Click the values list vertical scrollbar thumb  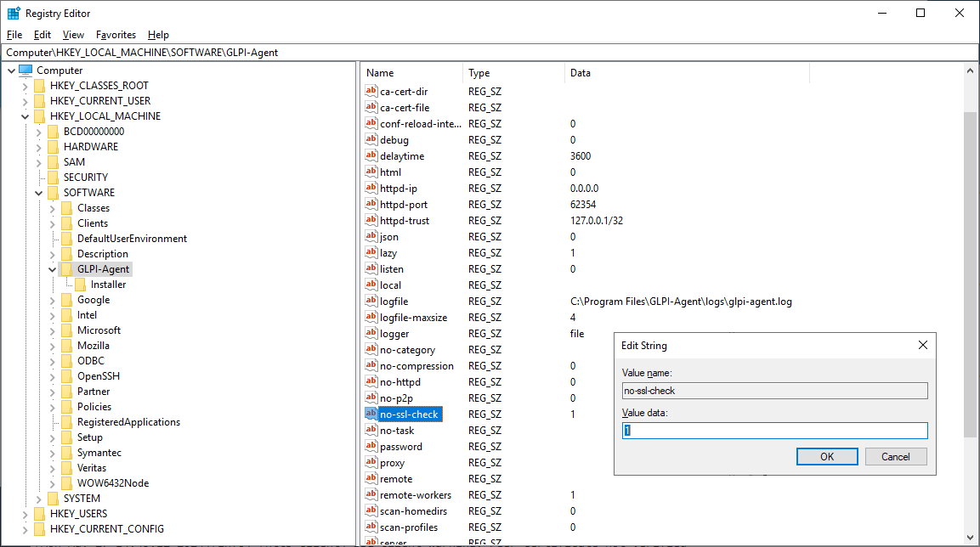(x=970, y=274)
